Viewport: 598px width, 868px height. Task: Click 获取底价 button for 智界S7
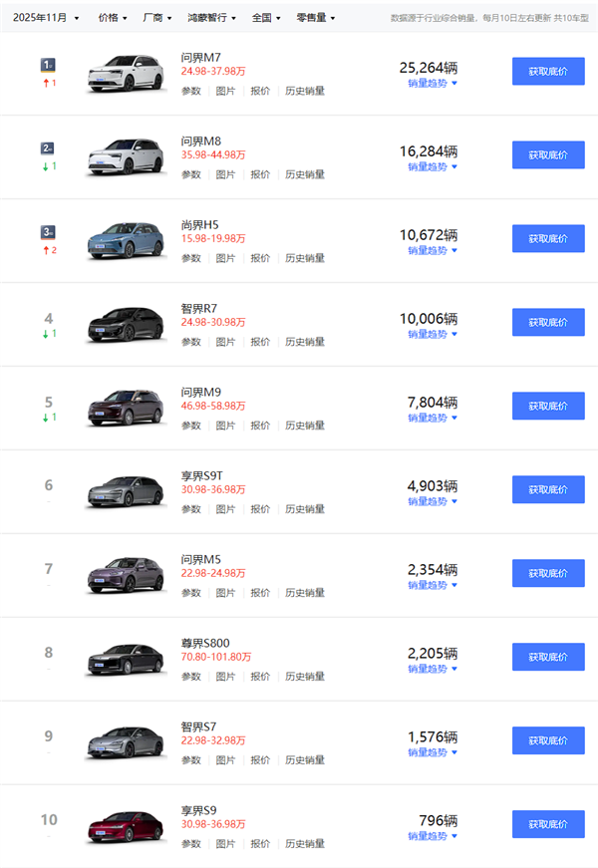pos(547,739)
